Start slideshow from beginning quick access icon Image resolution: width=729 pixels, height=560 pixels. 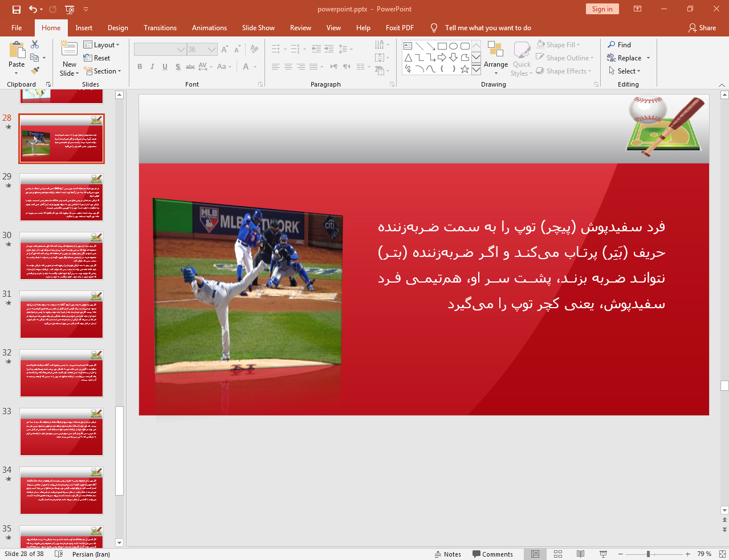70,9
